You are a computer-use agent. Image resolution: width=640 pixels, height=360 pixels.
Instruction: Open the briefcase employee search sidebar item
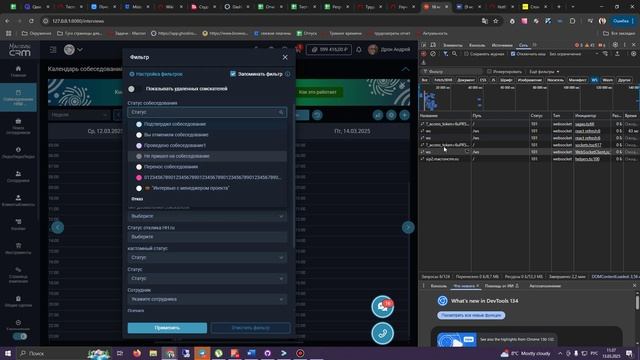coord(18,126)
